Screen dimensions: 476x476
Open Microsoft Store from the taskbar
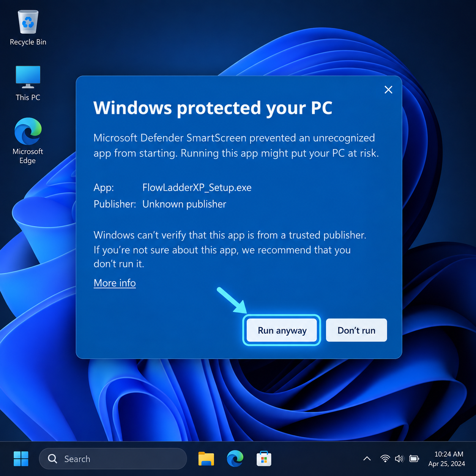click(264, 459)
